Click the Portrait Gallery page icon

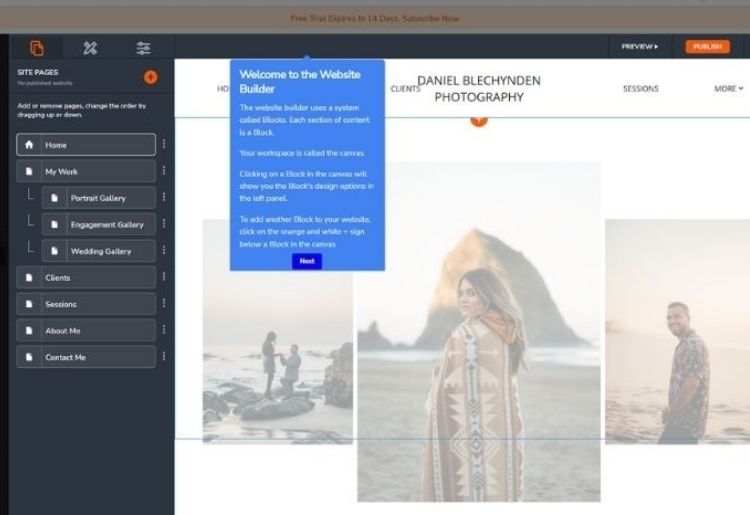pos(55,198)
